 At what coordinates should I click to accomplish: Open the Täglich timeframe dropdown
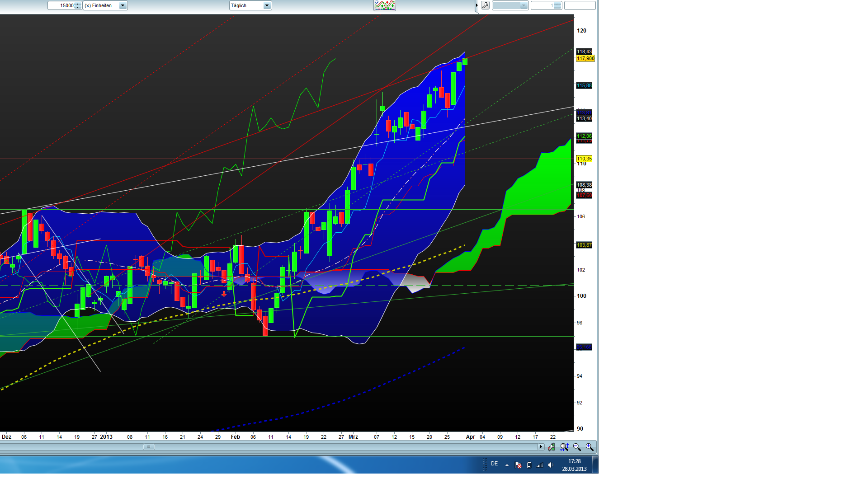267,5
